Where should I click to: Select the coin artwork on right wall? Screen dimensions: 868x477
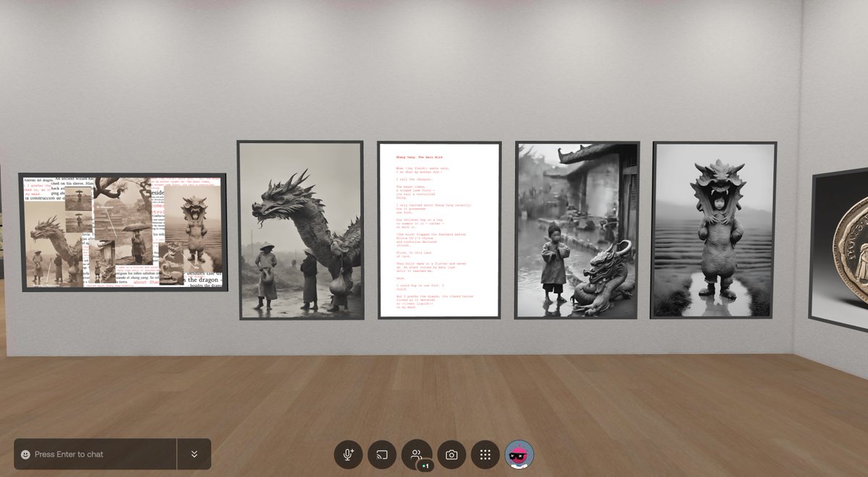[839, 250]
